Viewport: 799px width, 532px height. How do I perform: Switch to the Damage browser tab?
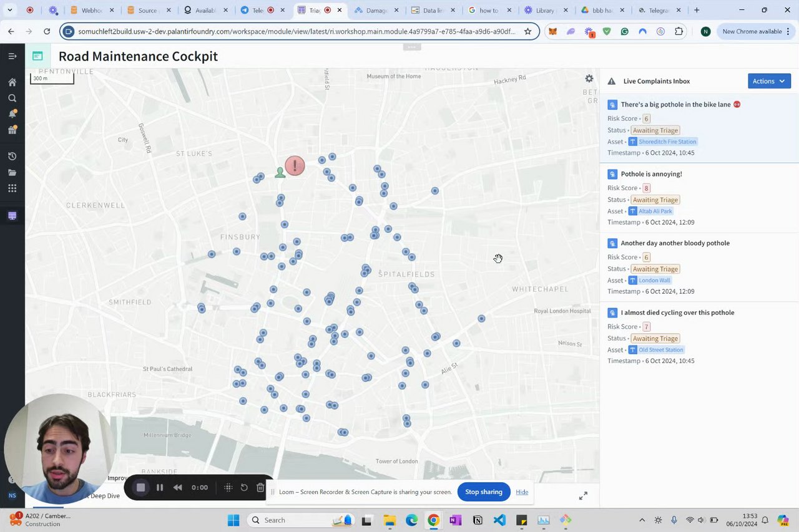point(376,11)
